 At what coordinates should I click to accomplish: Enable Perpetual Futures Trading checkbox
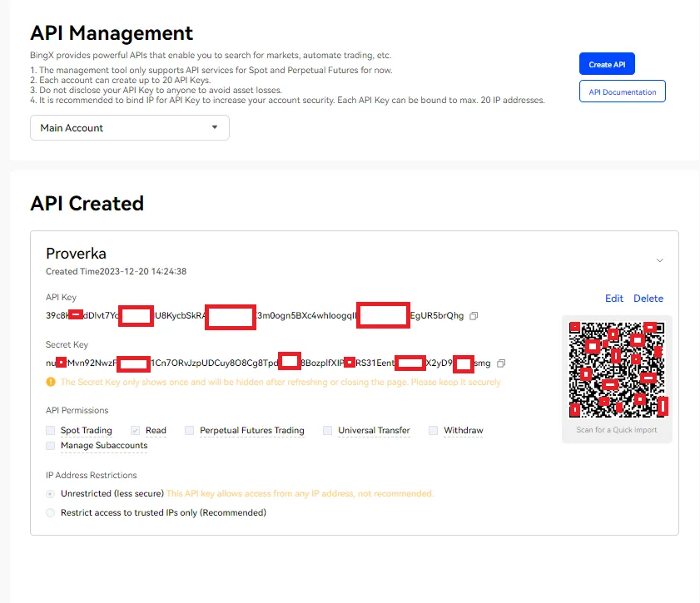pos(190,431)
